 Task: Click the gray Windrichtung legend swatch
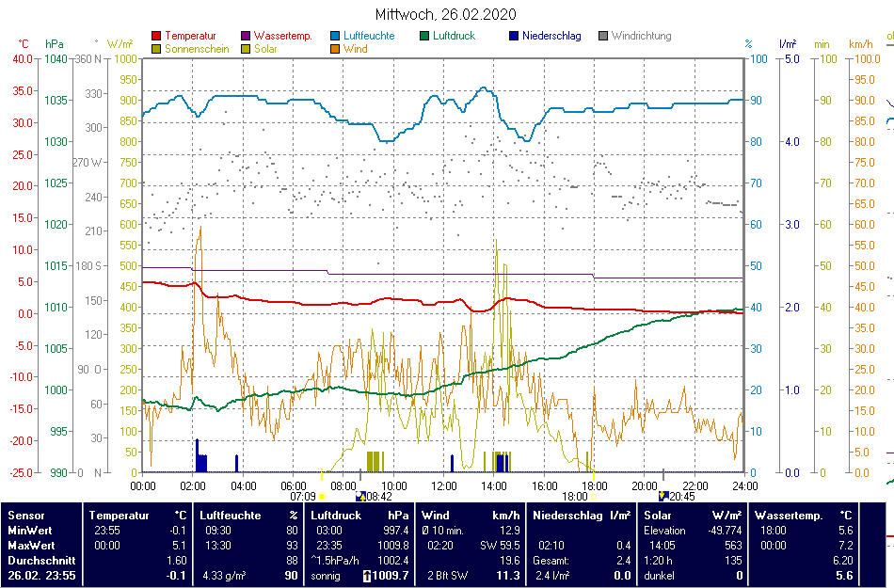tap(602, 36)
